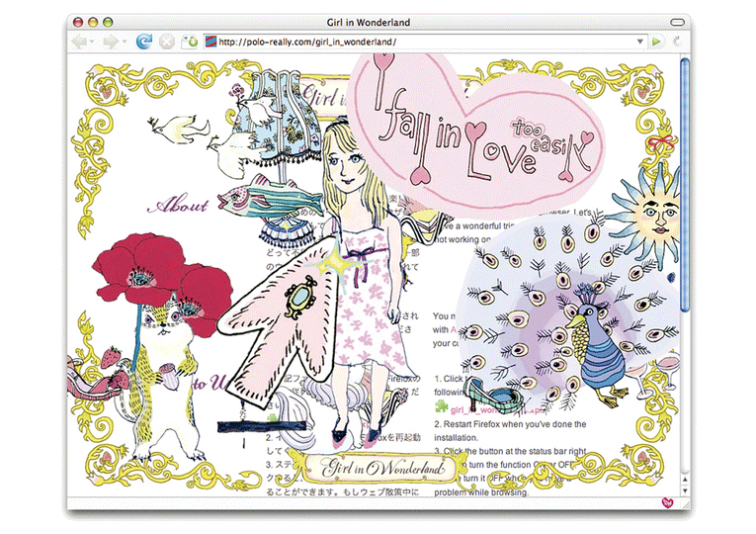The height and width of the screenshot is (534, 756).
Task: Click the vertical scrollbar thumb
Action: click(x=685, y=178)
